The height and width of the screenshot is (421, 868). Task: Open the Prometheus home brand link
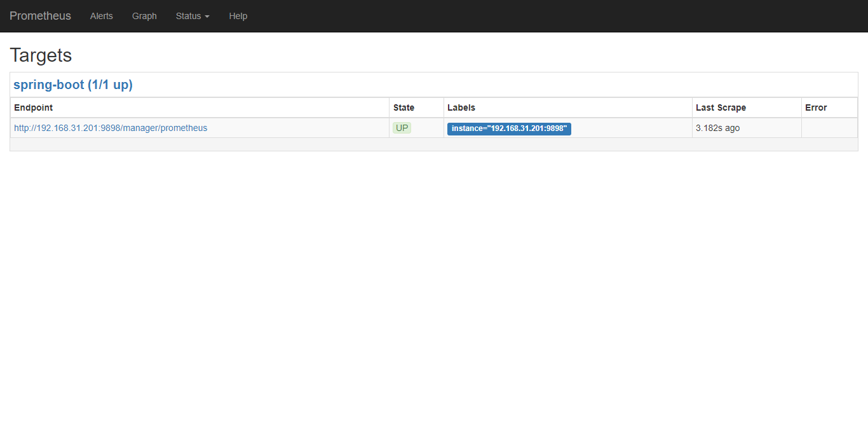coord(40,16)
